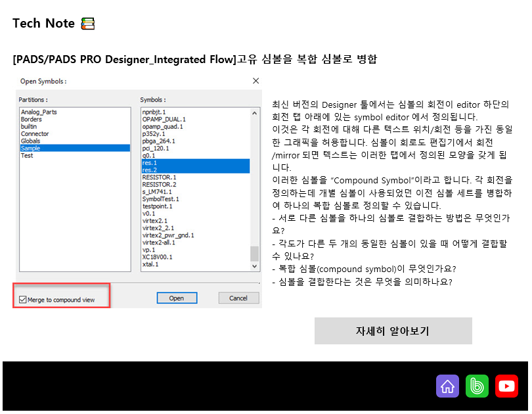
Task: Select symbol virtex2.1
Action: point(196,221)
